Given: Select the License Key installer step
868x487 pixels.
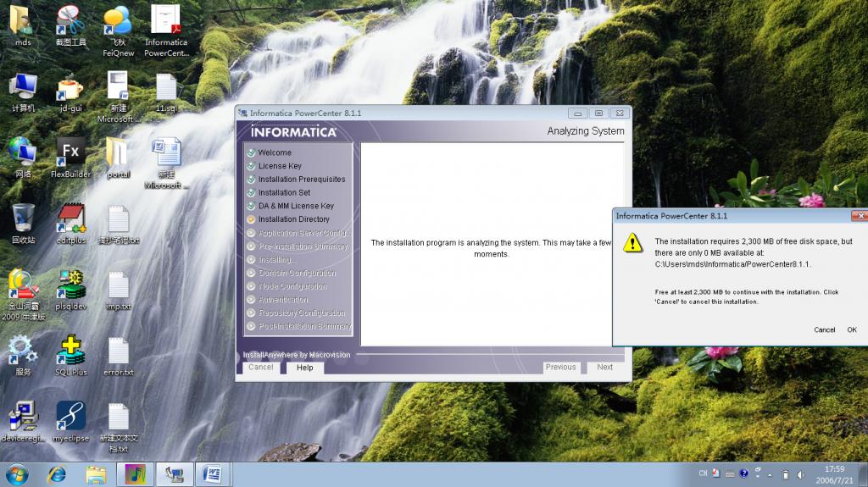Looking at the screenshot, I should 280,166.
